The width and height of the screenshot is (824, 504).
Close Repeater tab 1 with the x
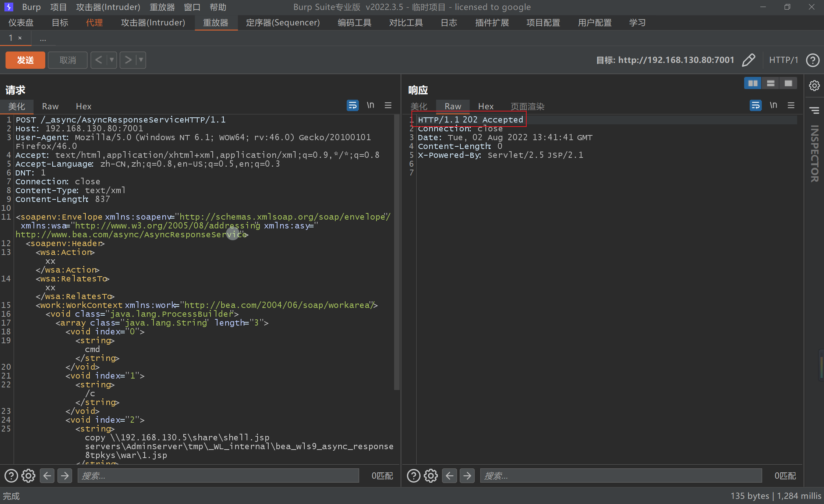pos(20,38)
